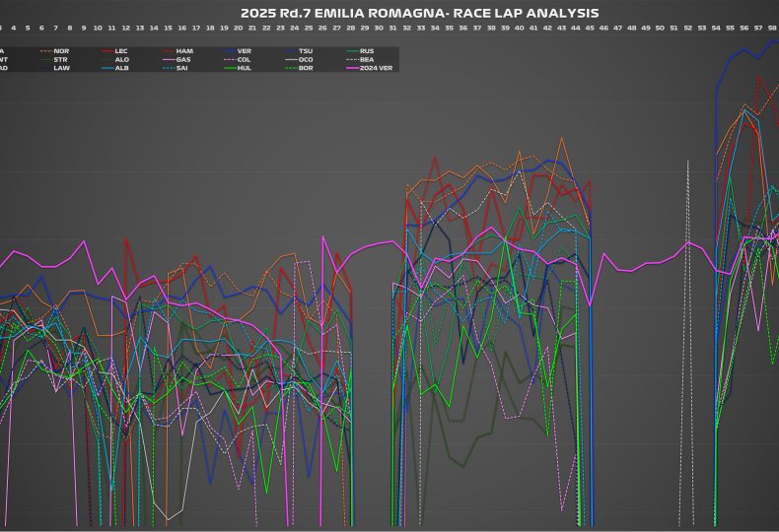This screenshot has height=532, width=779.
Task: Click the chart title text
Action: coord(419,13)
